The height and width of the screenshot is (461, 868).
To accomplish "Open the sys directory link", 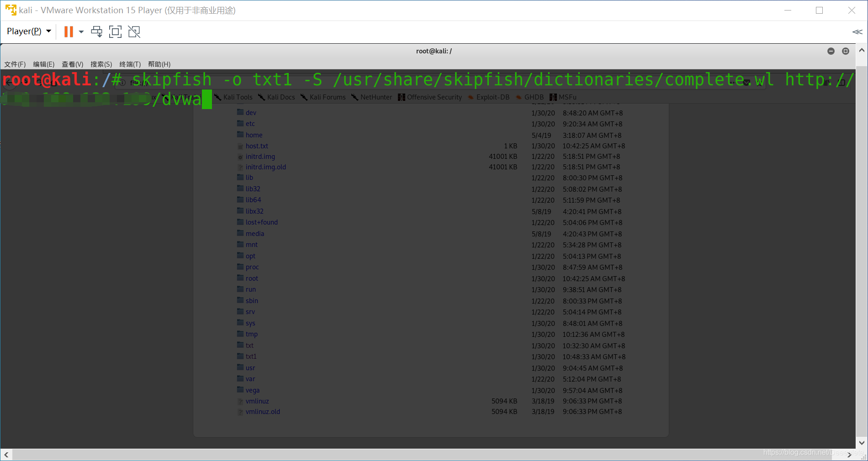I will pyautogui.click(x=250, y=323).
